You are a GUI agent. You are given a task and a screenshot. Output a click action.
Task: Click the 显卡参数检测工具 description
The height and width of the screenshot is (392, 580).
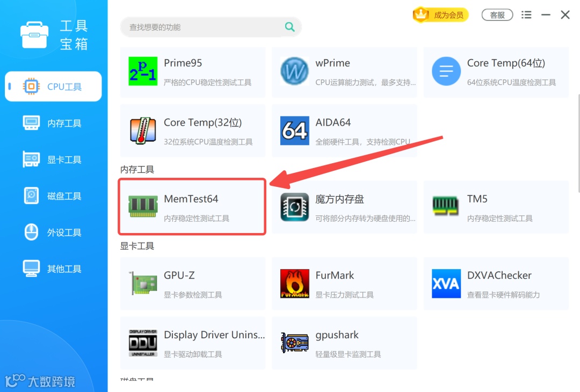pos(193,295)
